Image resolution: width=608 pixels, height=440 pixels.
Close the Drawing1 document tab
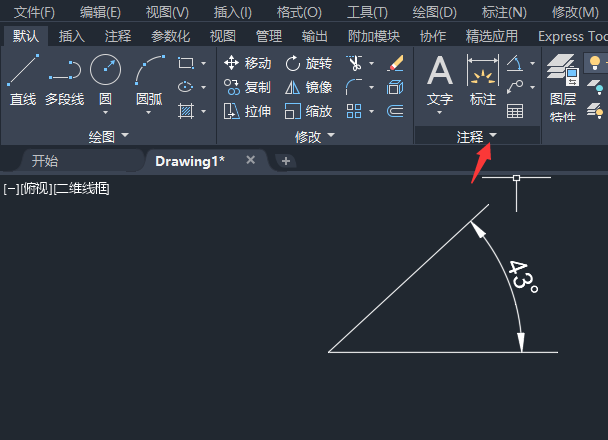click(x=250, y=160)
